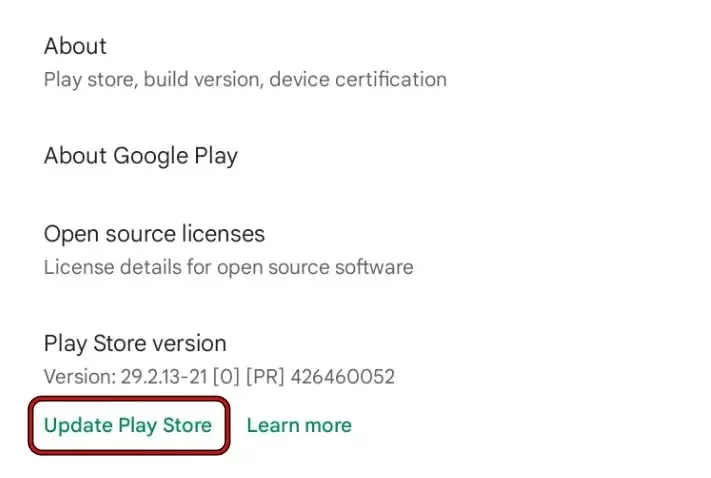The height and width of the screenshot is (478, 711).
Task: Click the word 'more' in Learn more
Action: click(x=328, y=425)
